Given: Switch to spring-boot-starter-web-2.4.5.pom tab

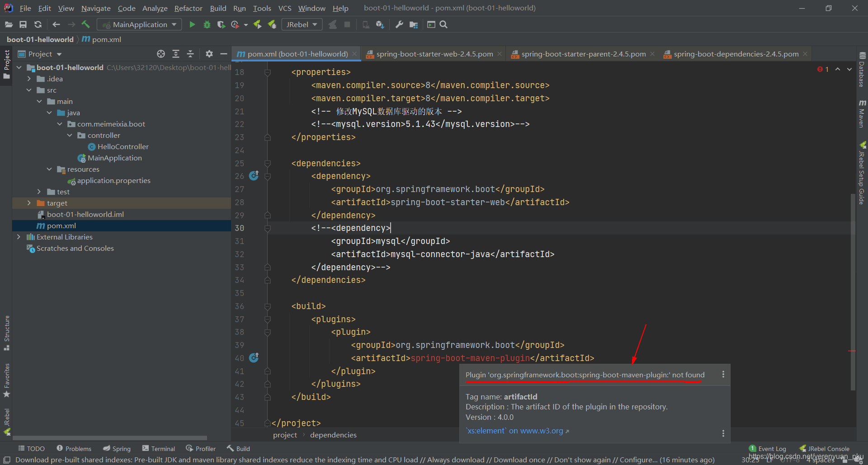Looking at the screenshot, I should (x=433, y=54).
